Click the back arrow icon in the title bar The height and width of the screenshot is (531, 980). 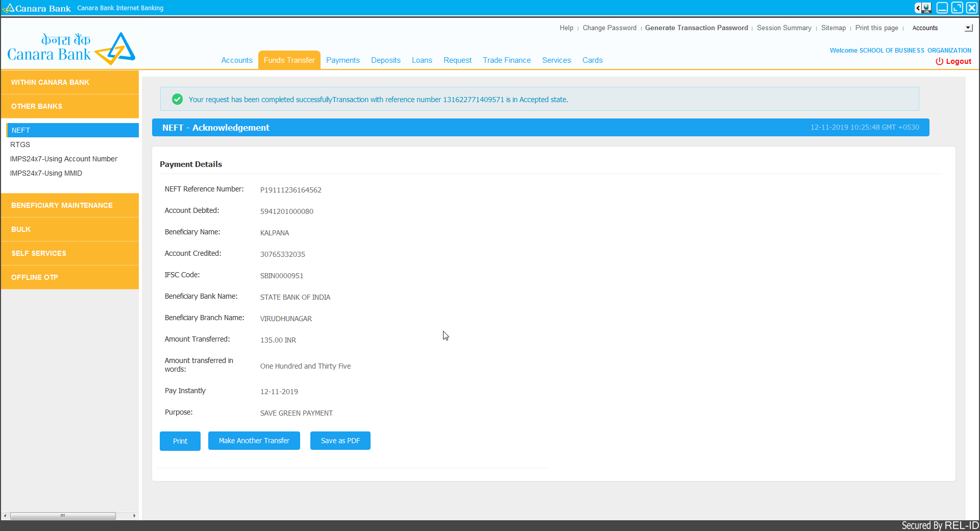pyautogui.click(x=918, y=8)
